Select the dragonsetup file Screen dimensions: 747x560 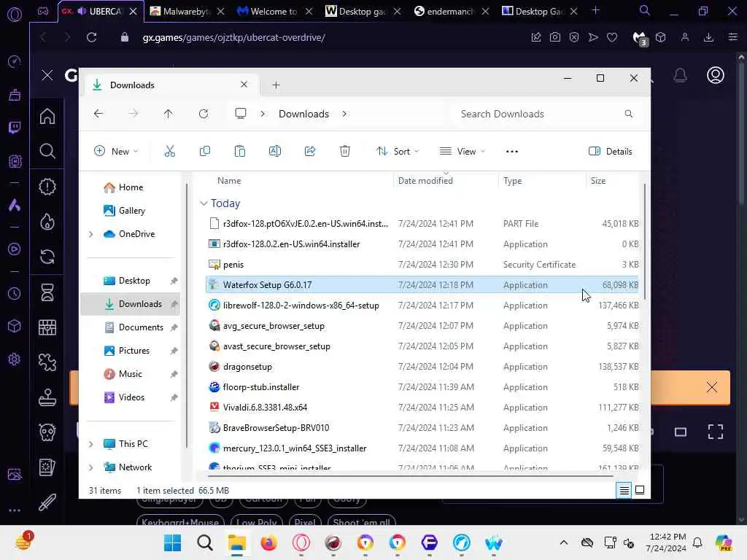click(422, 367)
